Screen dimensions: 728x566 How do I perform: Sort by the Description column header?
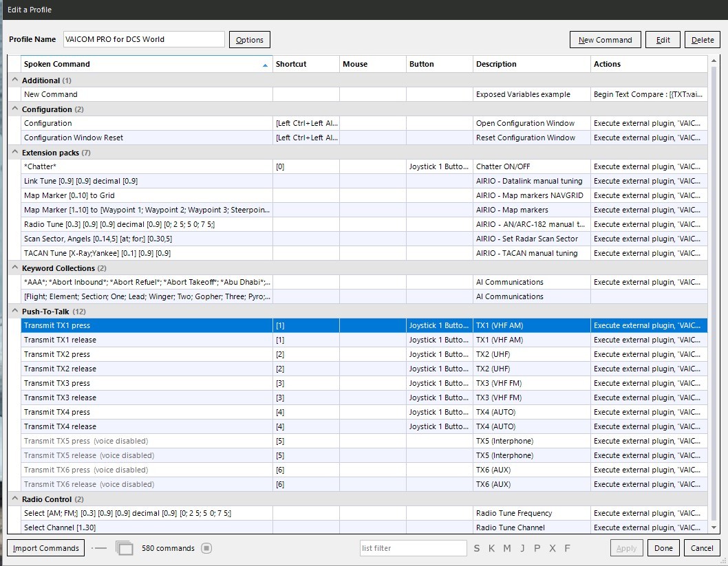pos(532,64)
